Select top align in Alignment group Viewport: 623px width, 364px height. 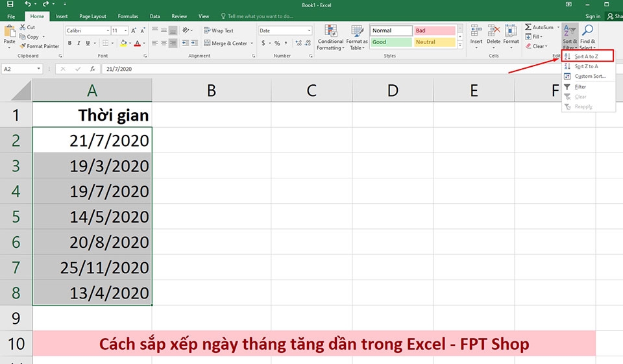[155, 30]
